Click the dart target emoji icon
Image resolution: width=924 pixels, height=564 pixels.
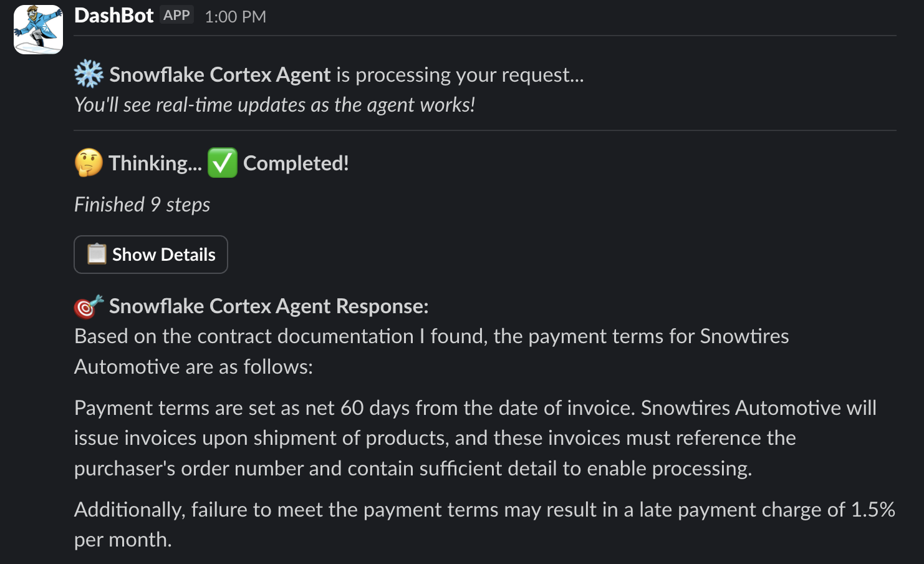pyautogui.click(x=88, y=306)
